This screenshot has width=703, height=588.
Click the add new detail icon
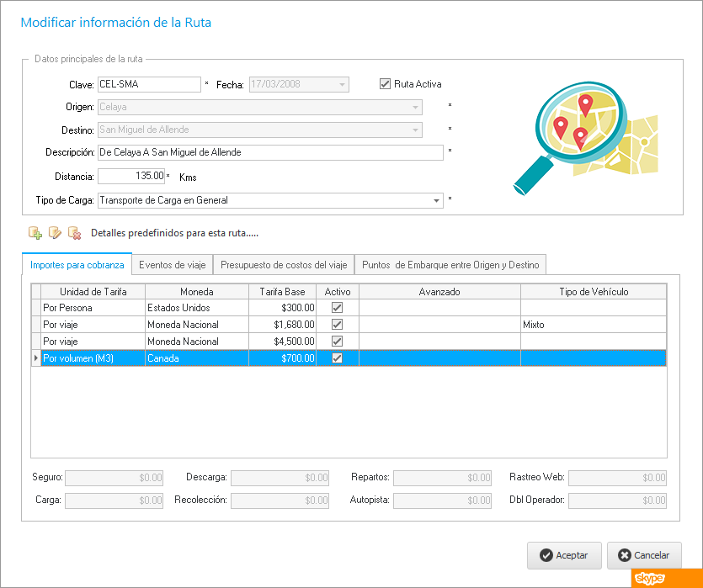(x=35, y=232)
